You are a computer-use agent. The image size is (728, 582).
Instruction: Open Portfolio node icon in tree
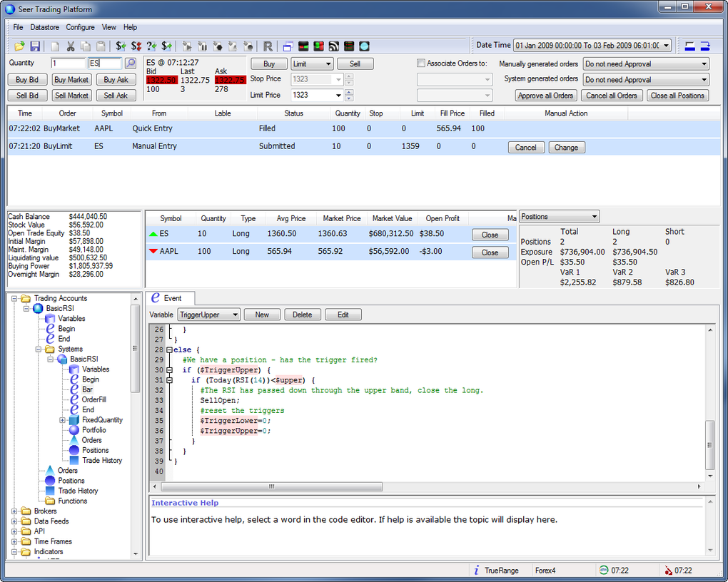[74, 430]
